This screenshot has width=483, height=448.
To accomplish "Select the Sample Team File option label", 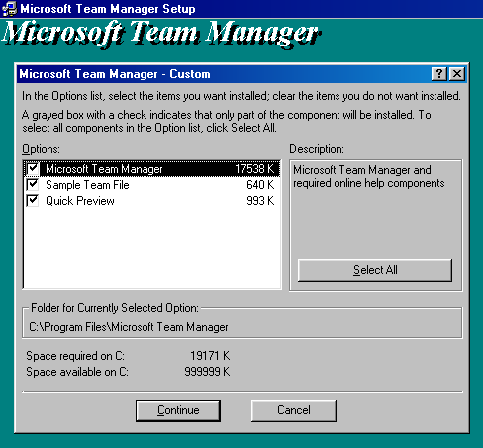I will 87,185.
